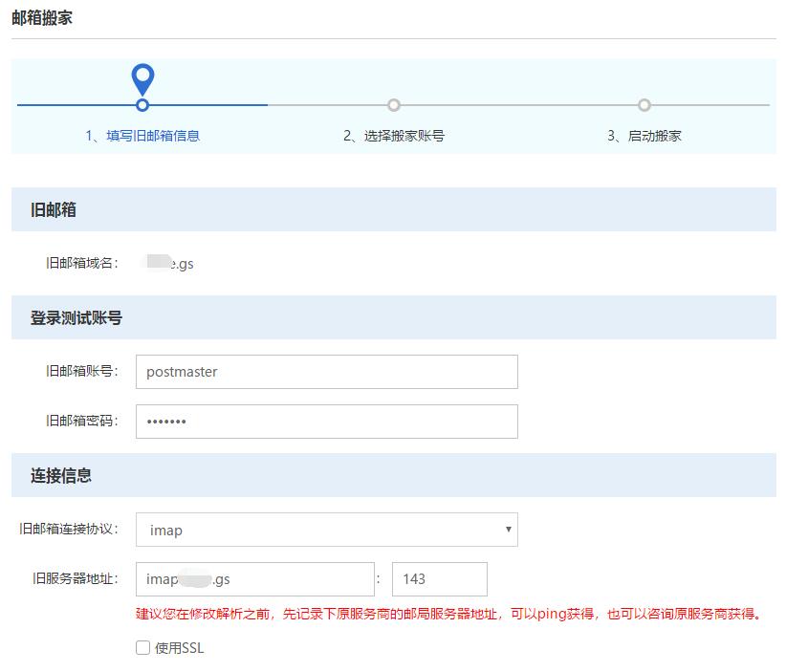Click the domain value ending in .gs

coord(170,263)
